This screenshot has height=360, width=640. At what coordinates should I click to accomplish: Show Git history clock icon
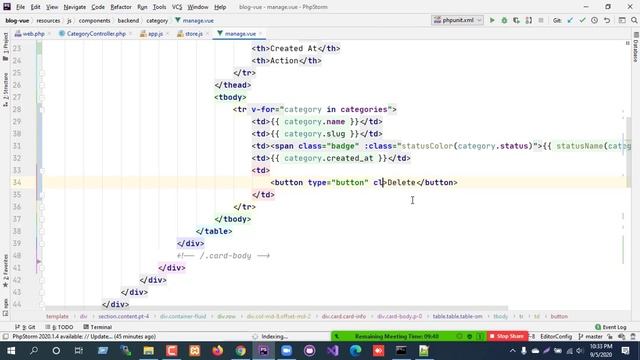tap(595, 20)
